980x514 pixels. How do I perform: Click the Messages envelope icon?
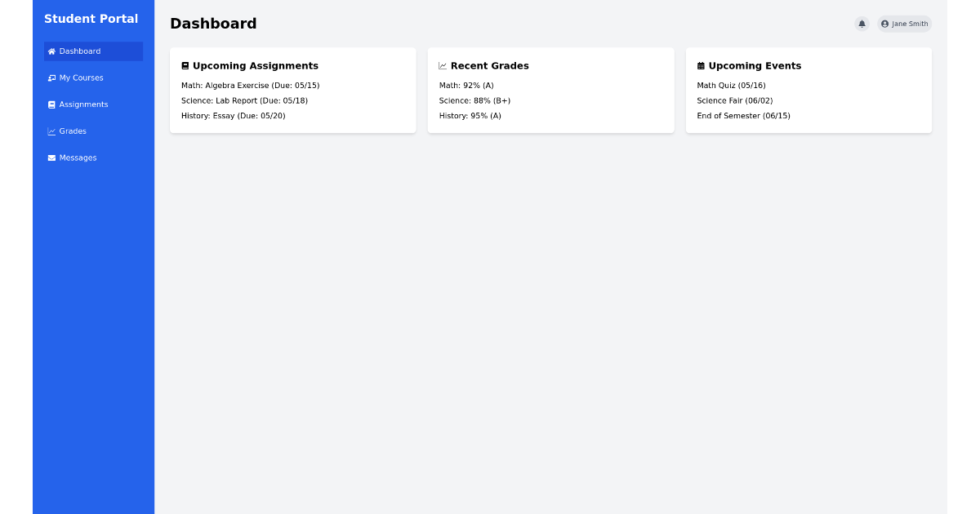point(51,157)
